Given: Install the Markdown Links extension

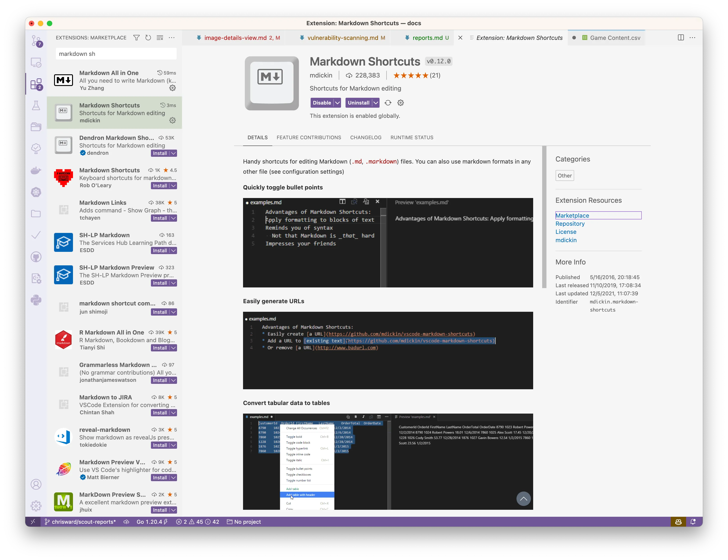Looking at the screenshot, I should click(x=160, y=218).
